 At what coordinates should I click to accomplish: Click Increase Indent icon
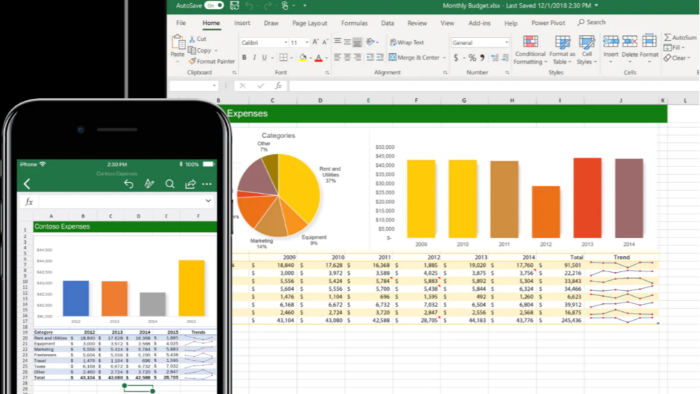coord(380,58)
